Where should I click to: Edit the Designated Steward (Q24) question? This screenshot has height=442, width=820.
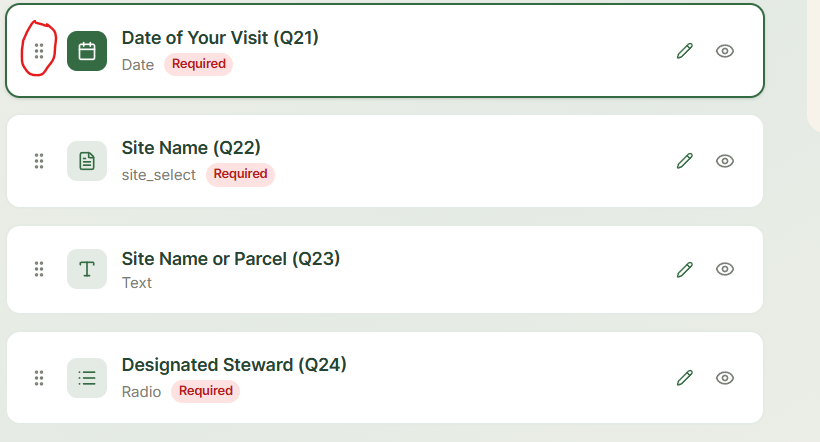pyautogui.click(x=685, y=378)
